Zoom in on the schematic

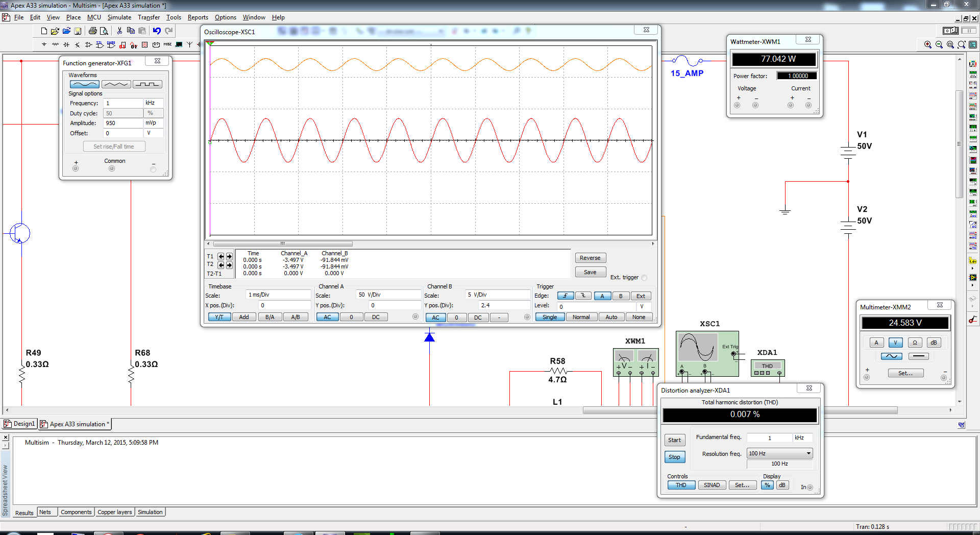(928, 45)
